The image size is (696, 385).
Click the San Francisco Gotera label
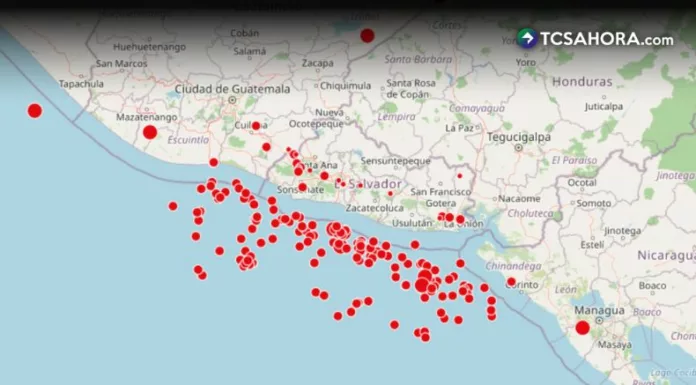[x=440, y=197]
